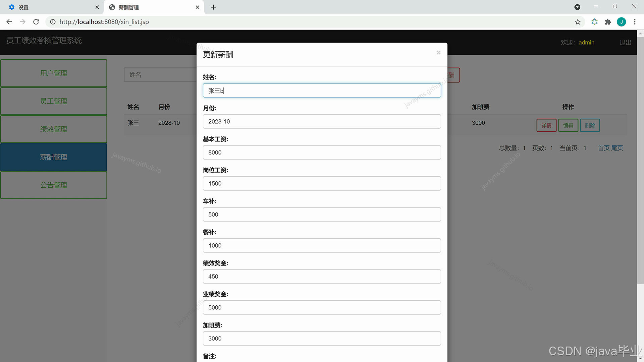Open 员工管理 in the sidebar
This screenshot has height=362, width=644.
point(54,101)
